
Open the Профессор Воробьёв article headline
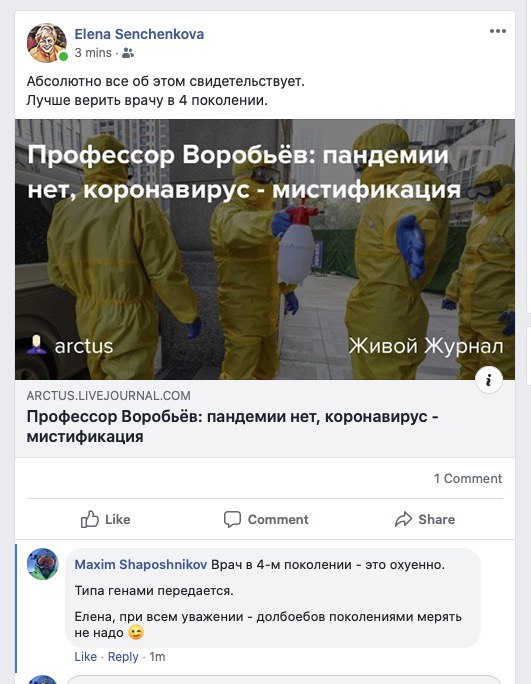(x=233, y=426)
